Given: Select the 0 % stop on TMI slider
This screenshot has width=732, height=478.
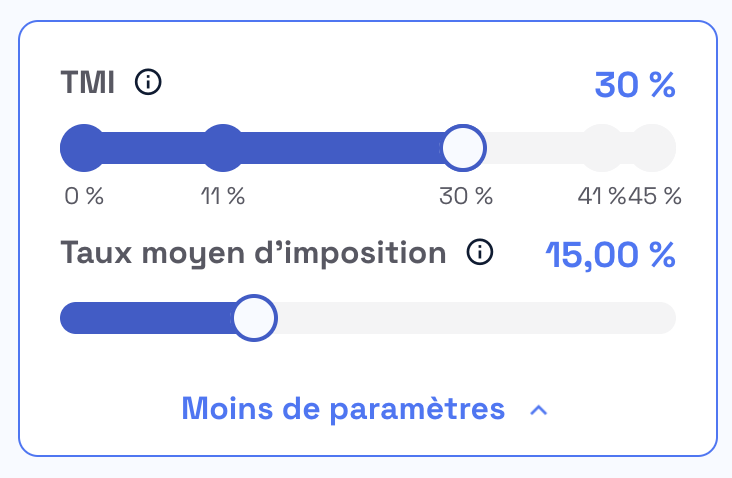Looking at the screenshot, I should click(84, 148).
